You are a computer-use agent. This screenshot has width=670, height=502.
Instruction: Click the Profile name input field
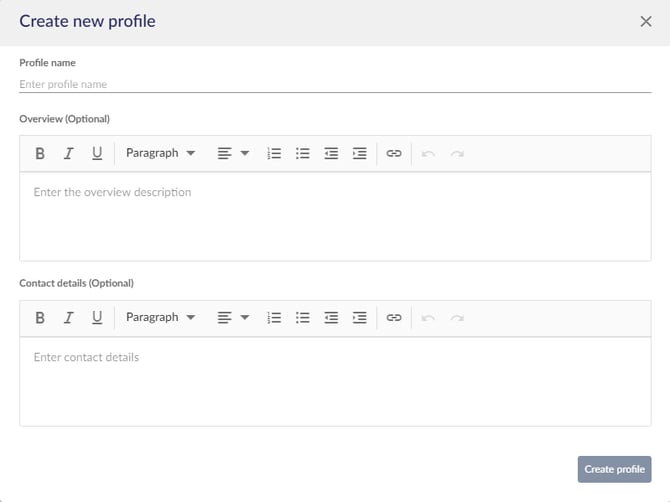pyautogui.click(x=335, y=85)
